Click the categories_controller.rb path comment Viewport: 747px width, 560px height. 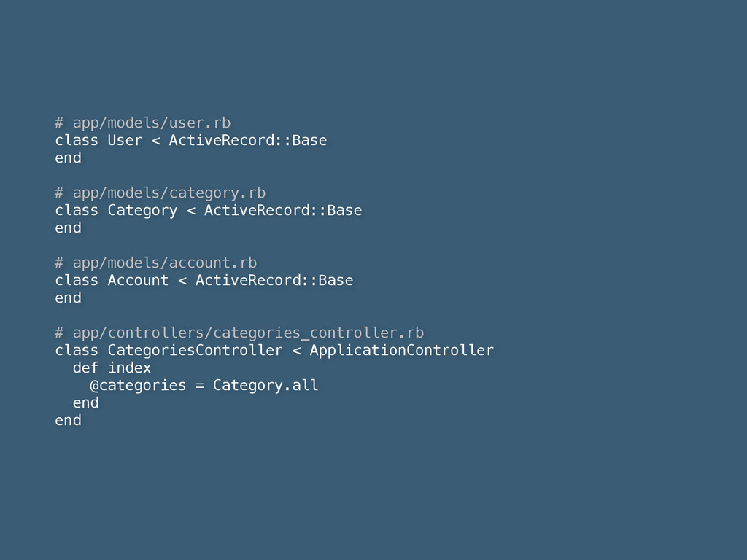point(239,332)
